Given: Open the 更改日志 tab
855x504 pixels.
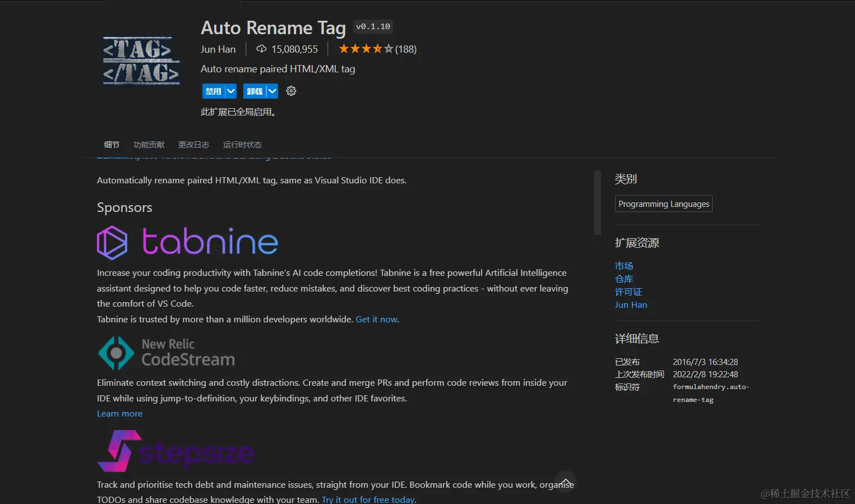Looking at the screenshot, I should 194,145.
